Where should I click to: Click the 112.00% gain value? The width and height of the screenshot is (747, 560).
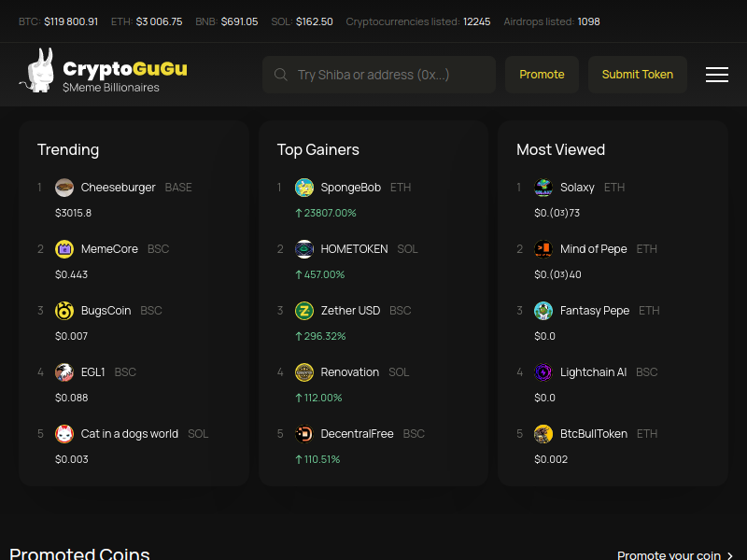coord(318,398)
